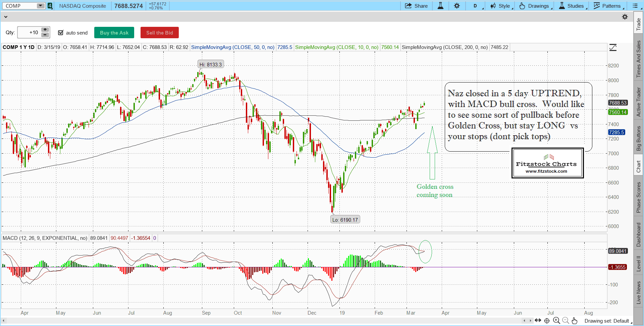The height and width of the screenshot is (326, 644).
Task: Open the COMP symbol dropdown arrow
Action: (x=40, y=6)
